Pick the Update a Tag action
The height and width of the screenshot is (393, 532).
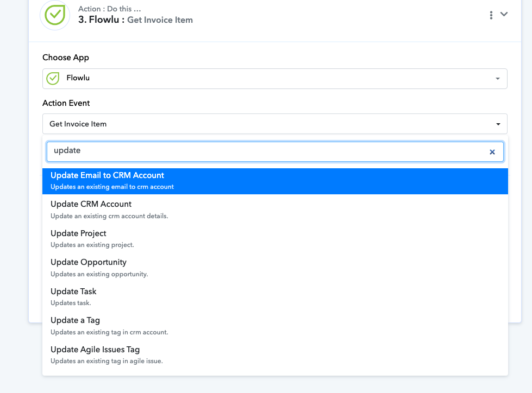[x=275, y=326]
